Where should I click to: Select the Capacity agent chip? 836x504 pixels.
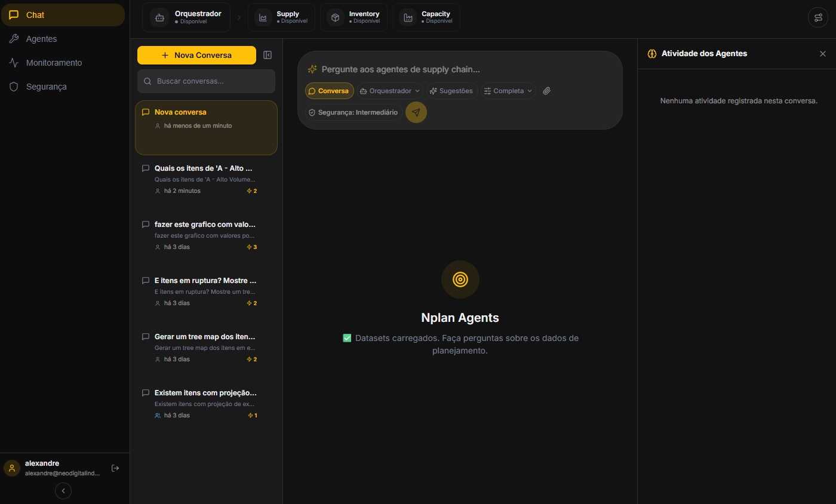[426, 17]
